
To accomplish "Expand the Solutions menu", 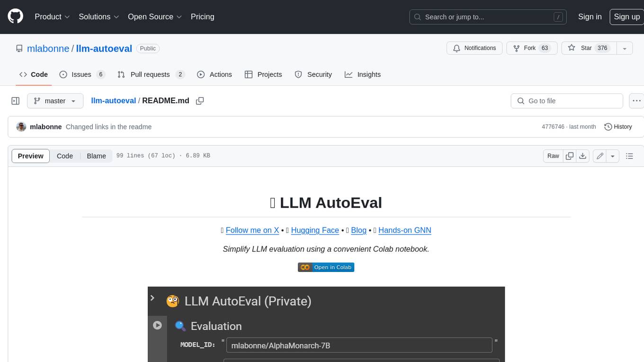I will pos(99,17).
